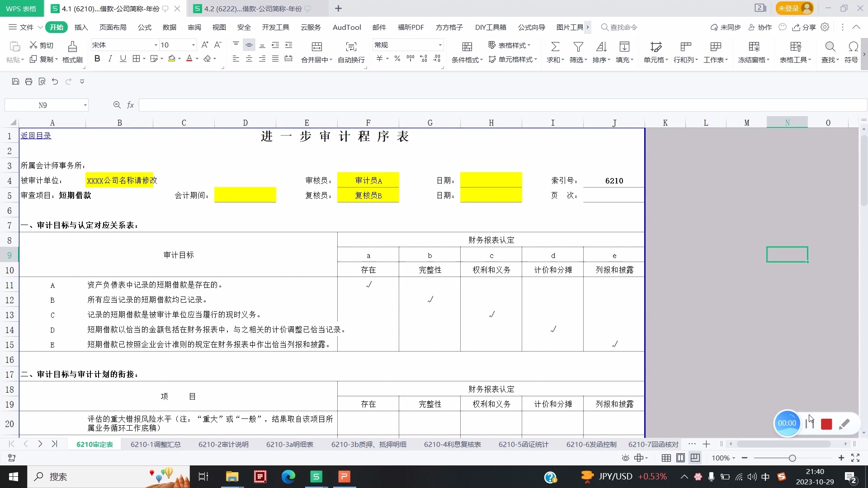Click the 分享 (Share) button
Image resolution: width=868 pixels, height=488 pixels.
tap(804, 27)
